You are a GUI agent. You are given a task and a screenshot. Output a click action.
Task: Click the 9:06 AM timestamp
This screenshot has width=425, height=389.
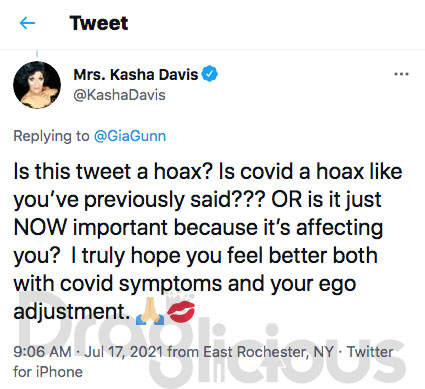pyautogui.click(x=42, y=352)
